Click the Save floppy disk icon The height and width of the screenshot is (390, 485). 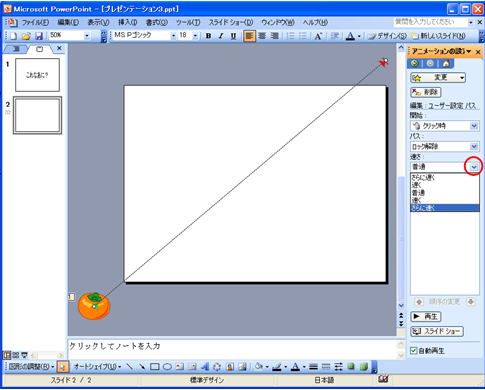coord(39,36)
